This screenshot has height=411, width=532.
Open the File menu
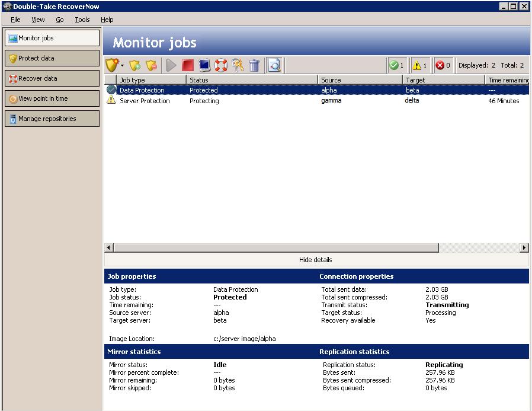coord(15,20)
